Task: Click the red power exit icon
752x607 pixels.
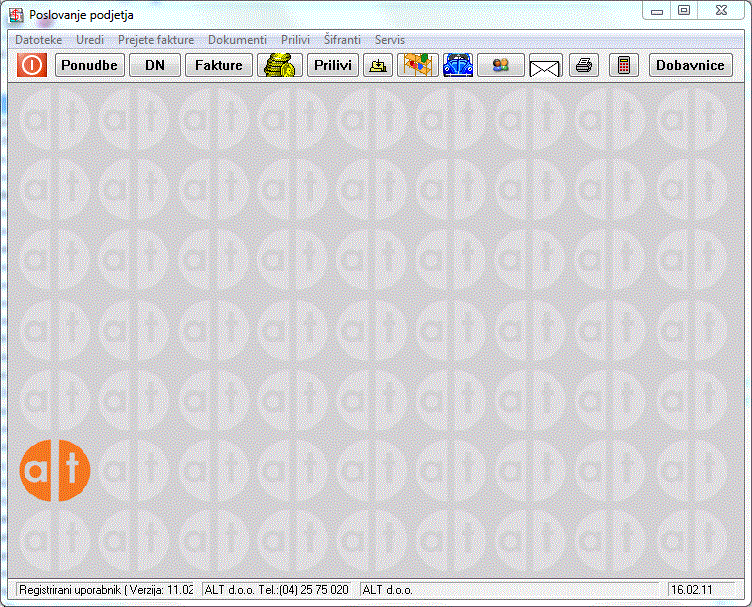Action: 32,65
